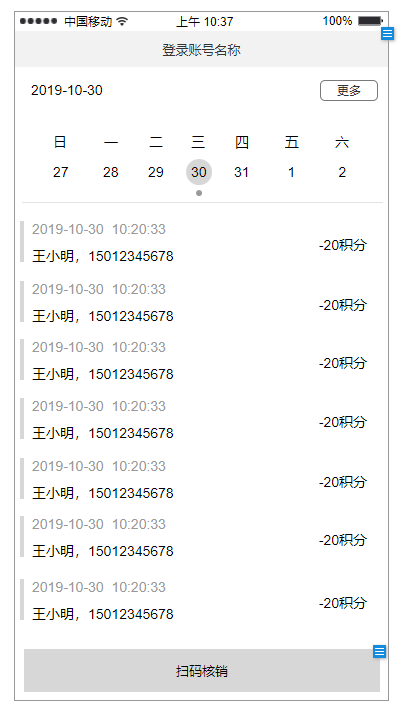Screen dimensions: 401x707
Task: Tap the battery icon in status bar
Action: [370, 21]
